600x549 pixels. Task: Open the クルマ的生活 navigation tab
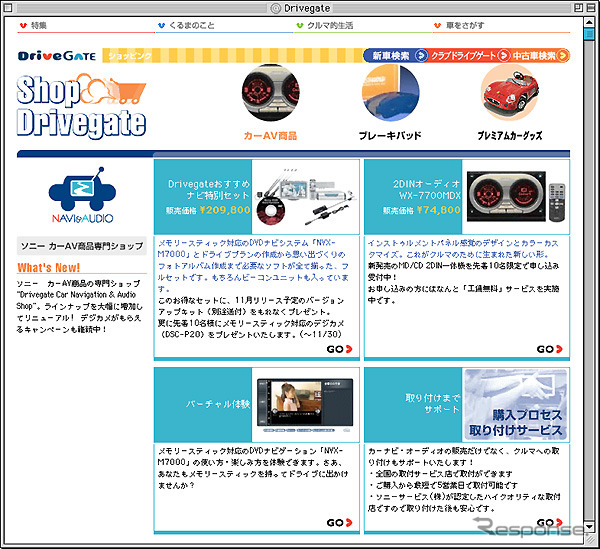point(325,26)
